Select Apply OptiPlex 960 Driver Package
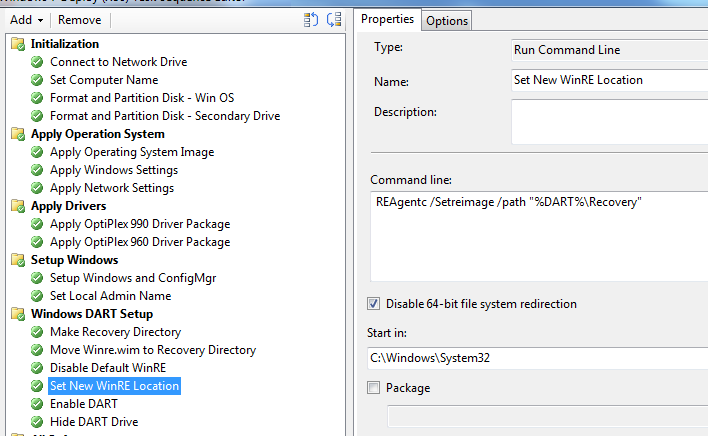Viewport: 708px width, 436px height. click(x=140, y=242)
